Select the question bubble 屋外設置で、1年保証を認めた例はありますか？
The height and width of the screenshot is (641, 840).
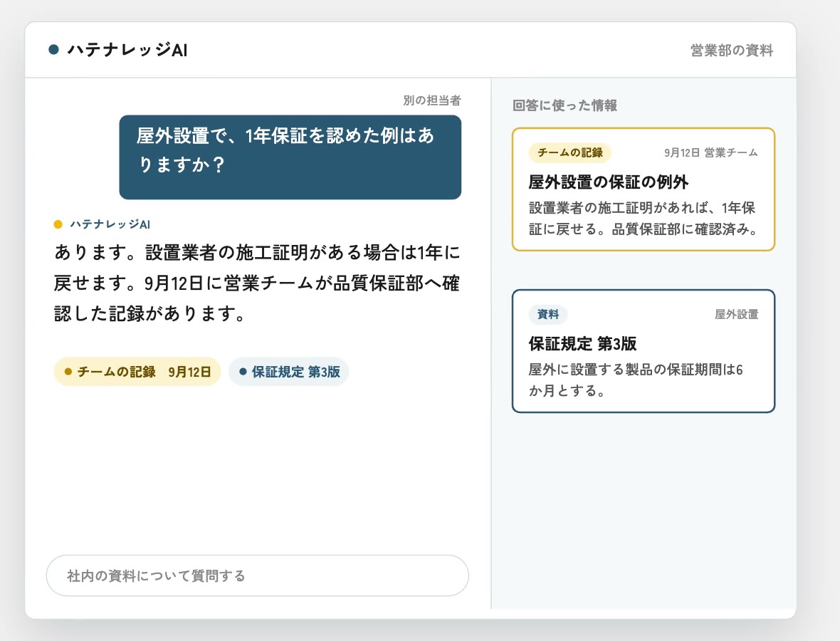coord(290,157)
